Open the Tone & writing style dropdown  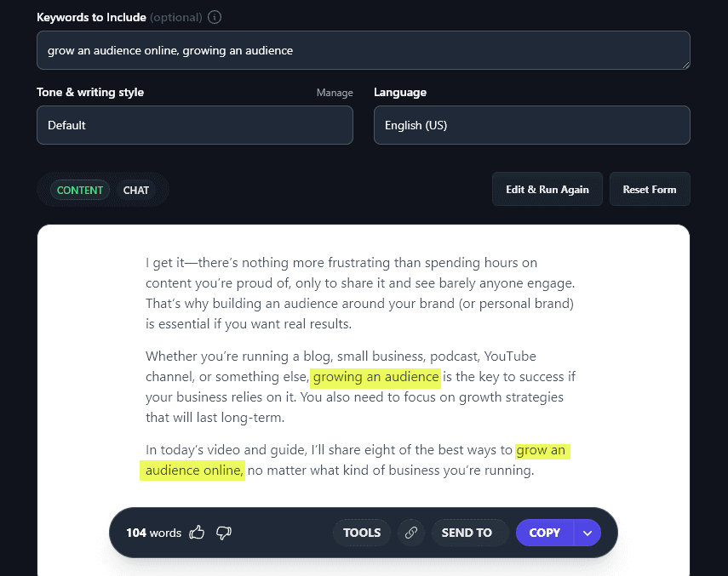[194, 125]
